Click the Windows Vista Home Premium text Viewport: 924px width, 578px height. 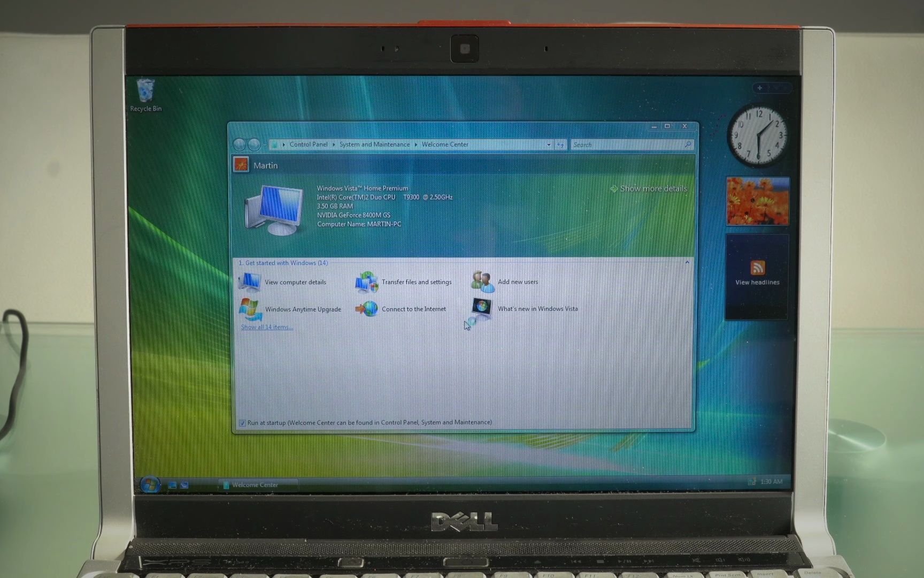coord(362,188)
